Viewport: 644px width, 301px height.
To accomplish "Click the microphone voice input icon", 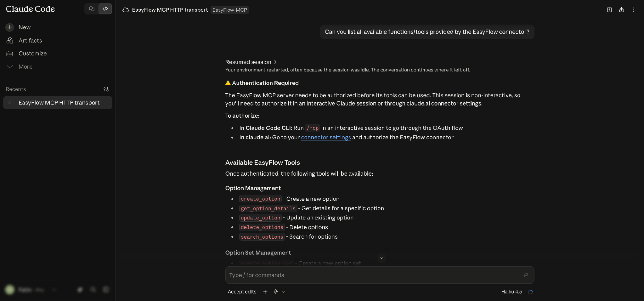I will coord(276,292).
